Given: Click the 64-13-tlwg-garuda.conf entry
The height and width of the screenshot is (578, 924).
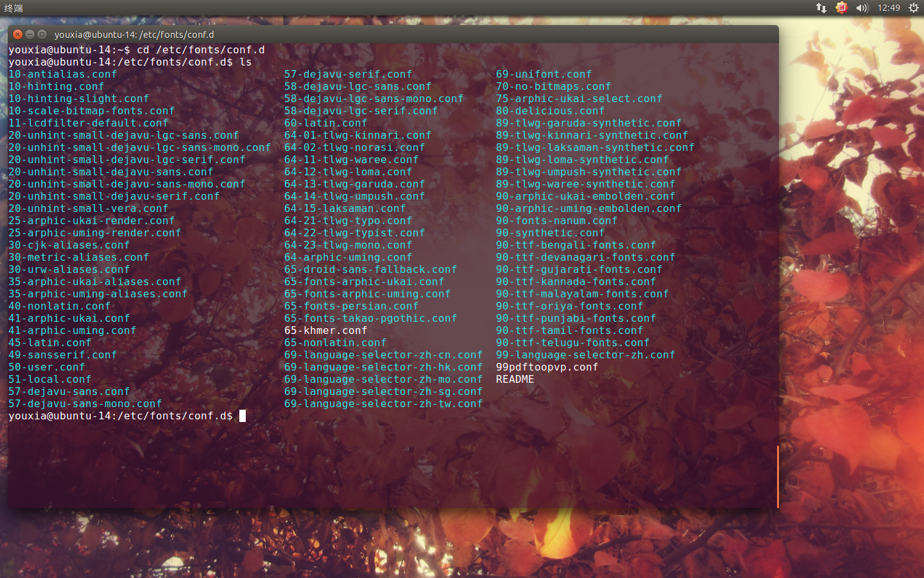Looking at the screenshot, I should [355, 184].
